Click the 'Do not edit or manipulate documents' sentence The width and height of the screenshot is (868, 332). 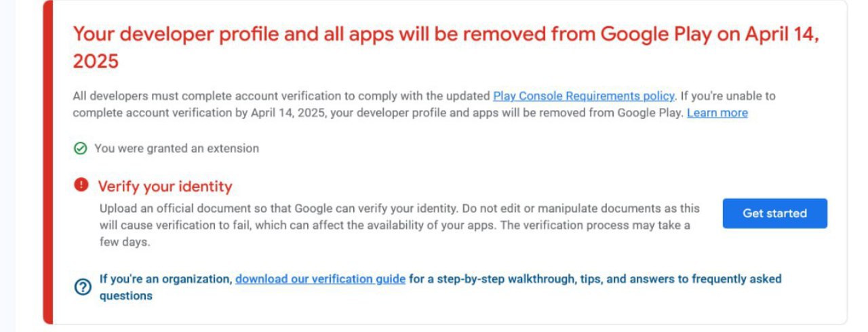pyautogui.click(x=400, y=217)
